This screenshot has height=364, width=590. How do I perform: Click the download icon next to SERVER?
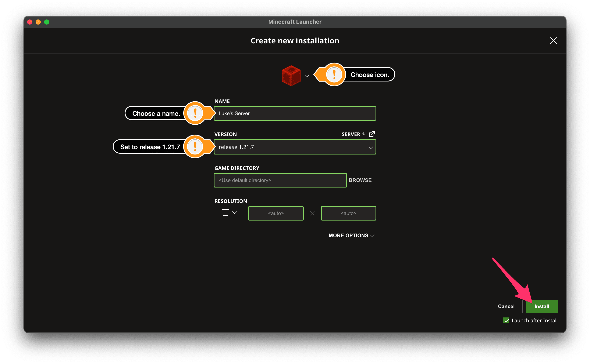(x=364, y=134)
